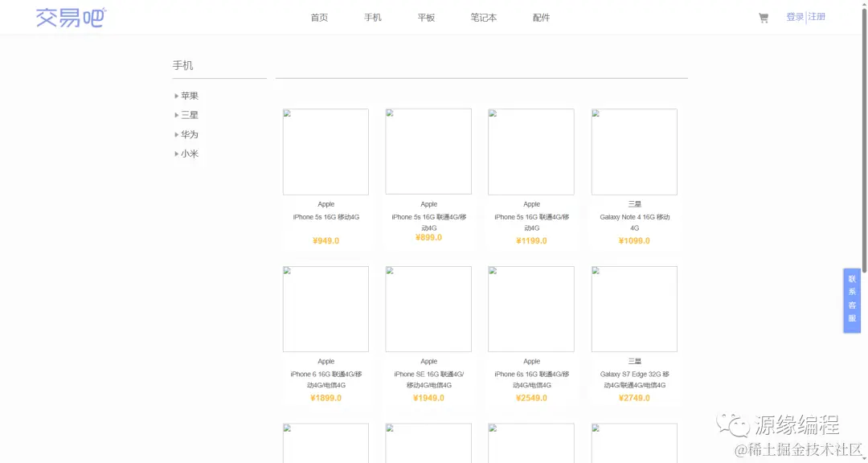
Task: Click the title Galaxy Note 4 16G 移动4G
Action: point(634,223)
